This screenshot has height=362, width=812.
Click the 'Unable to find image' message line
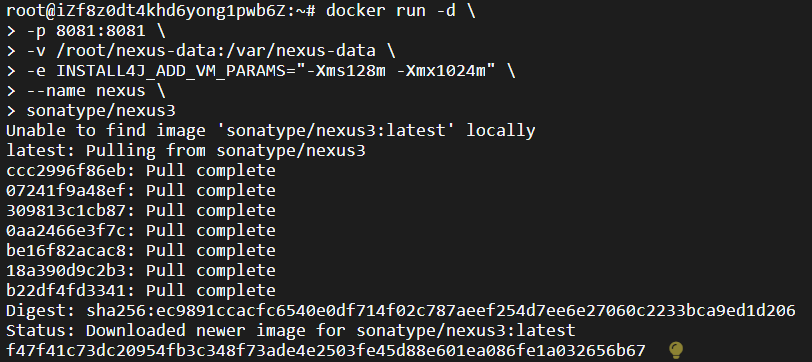(x=271, y=131)
